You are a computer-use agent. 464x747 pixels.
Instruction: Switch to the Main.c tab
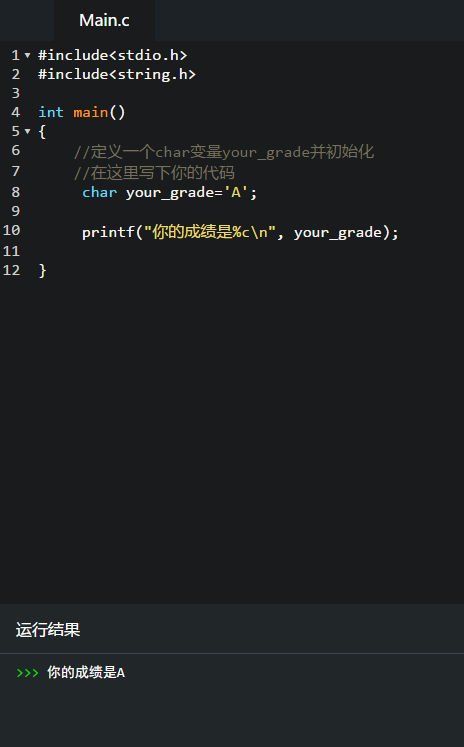(104, 20)
